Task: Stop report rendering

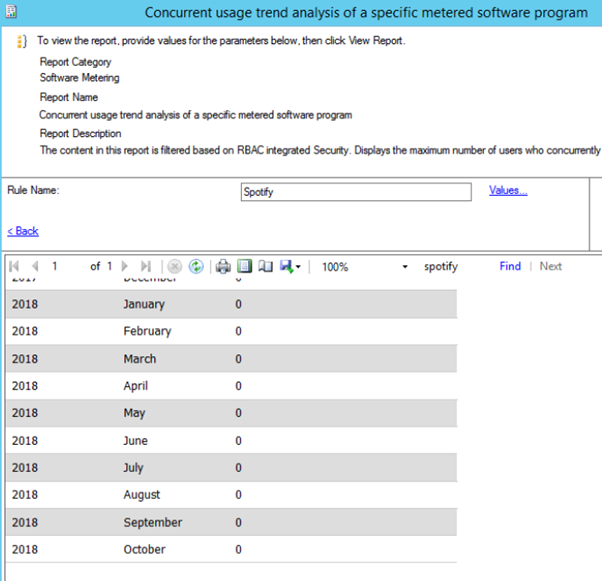Action: click(175, 266)
